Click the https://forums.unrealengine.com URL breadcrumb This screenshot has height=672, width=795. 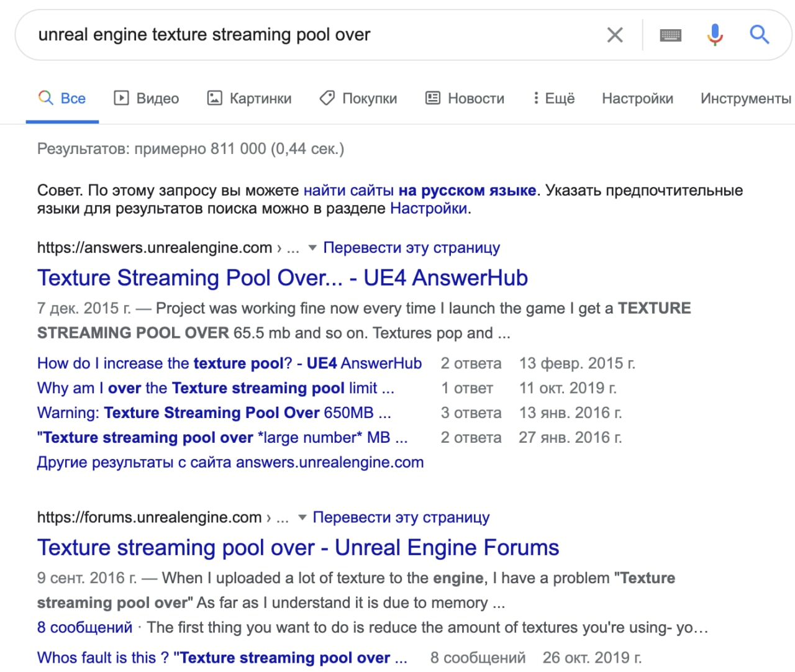(x=149, y=517)
